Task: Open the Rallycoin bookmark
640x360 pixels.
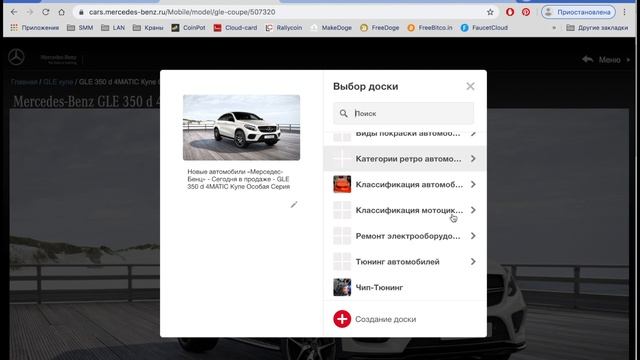Action: click(284, 28)
